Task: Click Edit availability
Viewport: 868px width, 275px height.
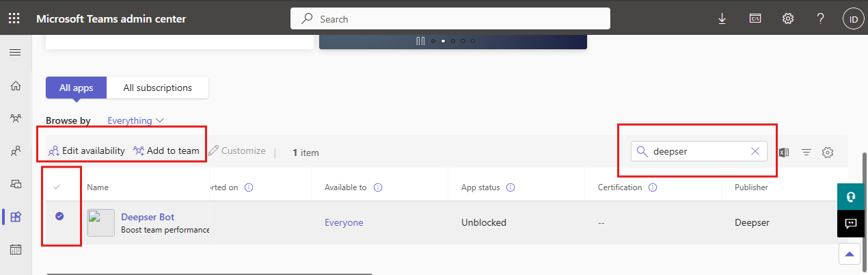Action: pyautogui.click(x=86, y=150)
